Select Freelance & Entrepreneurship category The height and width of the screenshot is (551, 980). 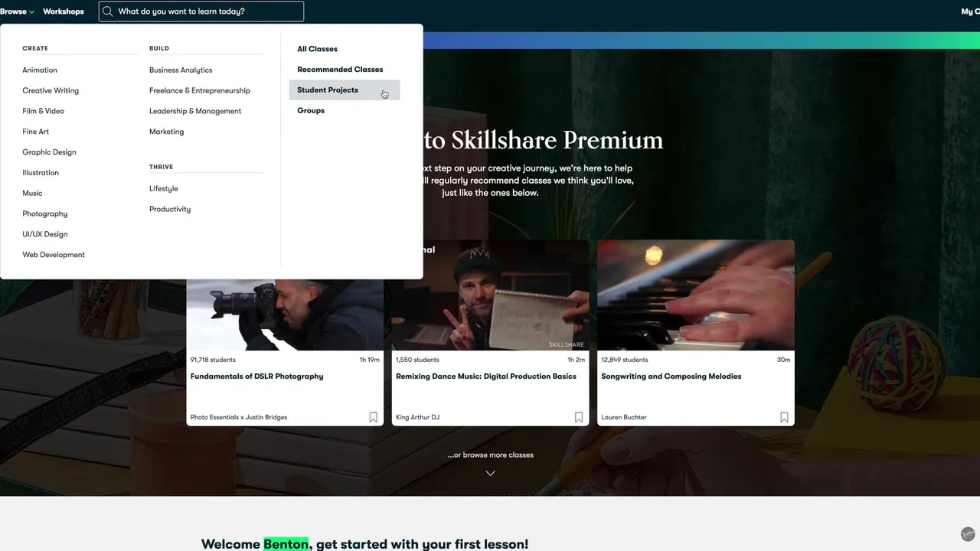pos(200,90)
